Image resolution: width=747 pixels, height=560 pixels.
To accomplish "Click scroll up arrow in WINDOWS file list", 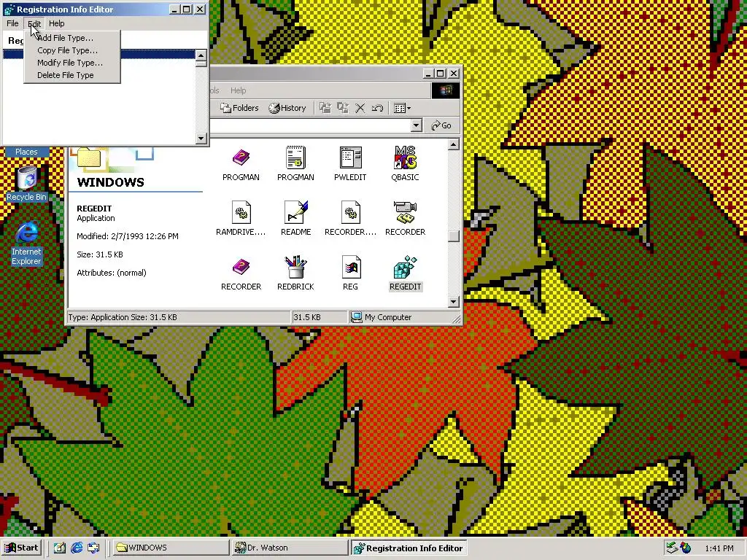I will point(454,144).
